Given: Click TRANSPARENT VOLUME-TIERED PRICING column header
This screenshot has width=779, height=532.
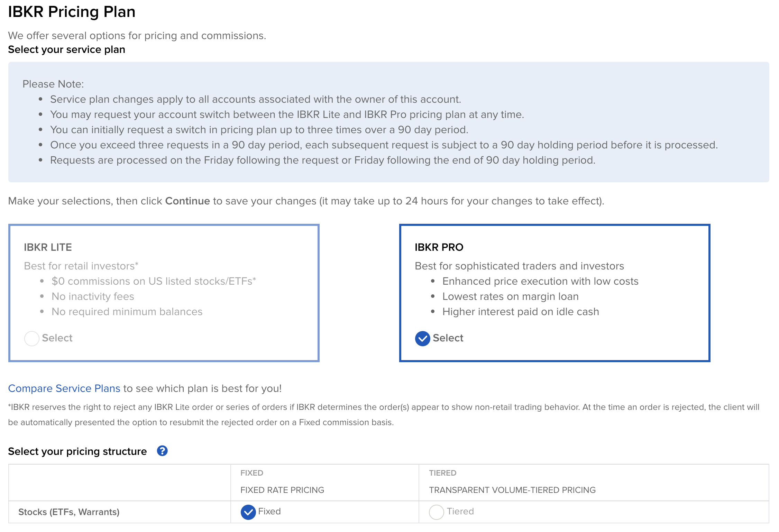Looking at the screenshot, I should [512, 490].
